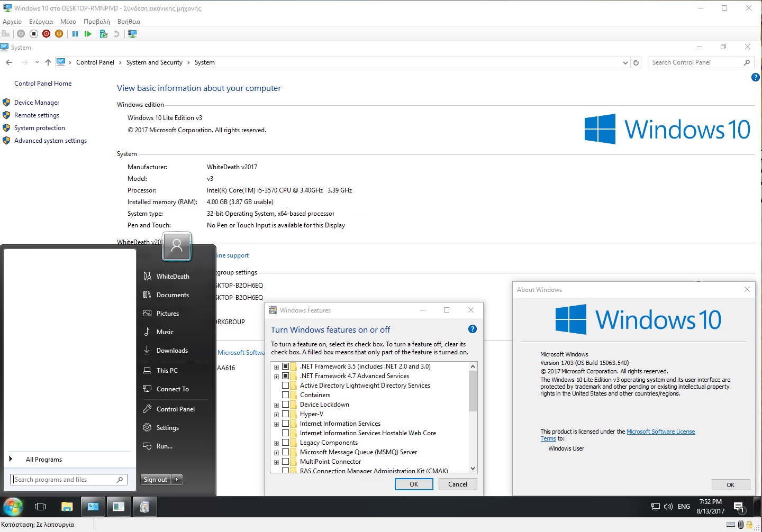Check the Containers feature box
Image resolution: width=762 pixels, height=532 pixels.
tap(286, 395)
